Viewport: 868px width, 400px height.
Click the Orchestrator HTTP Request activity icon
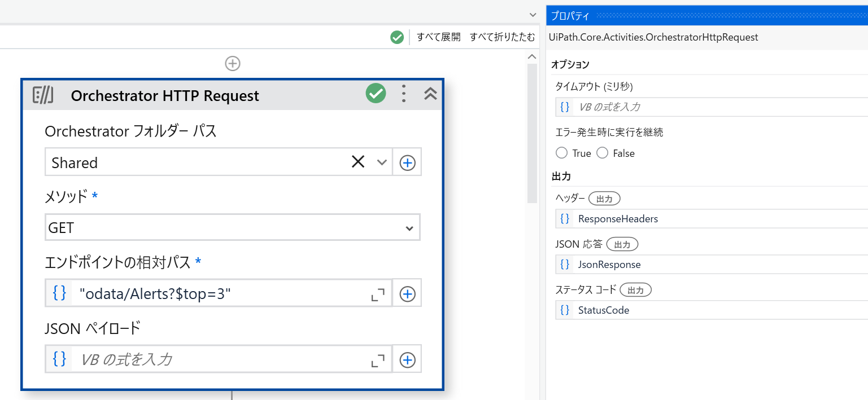pos(43,95)
